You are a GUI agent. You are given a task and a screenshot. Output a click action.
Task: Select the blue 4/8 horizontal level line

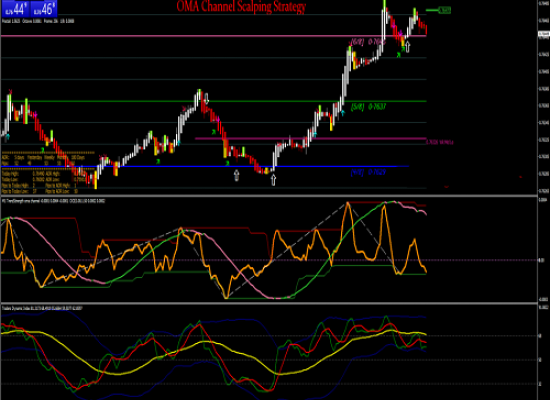[204, 166]
